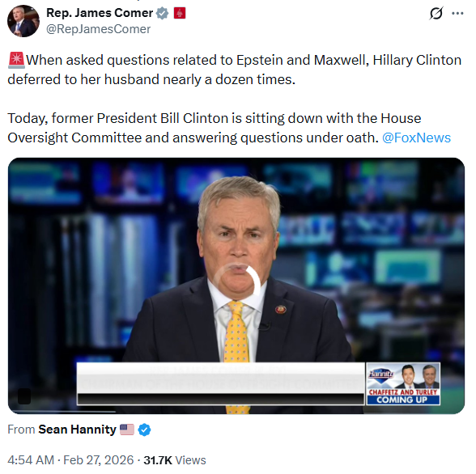Open the three-dot more options menu
Image resolution: width=476 pixels, height=474 pixels.
(x=457, y=13)
